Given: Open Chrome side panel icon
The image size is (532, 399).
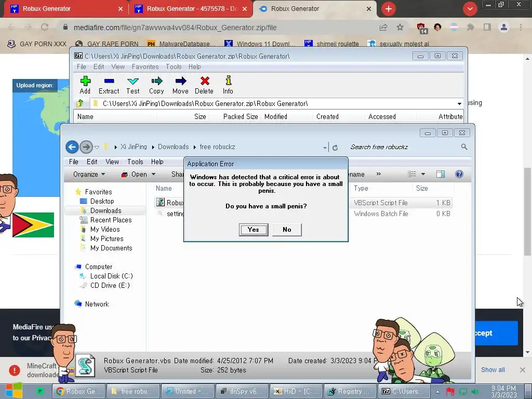Looking at the screenshot, I should coord(487,27).
